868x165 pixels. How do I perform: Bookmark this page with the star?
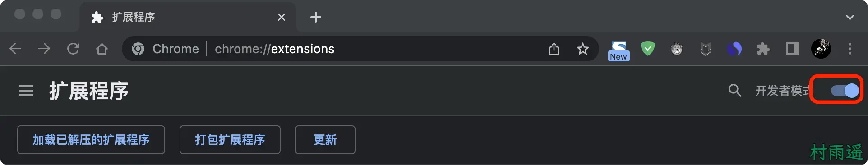pyautogui.click(x=583, y=49)
